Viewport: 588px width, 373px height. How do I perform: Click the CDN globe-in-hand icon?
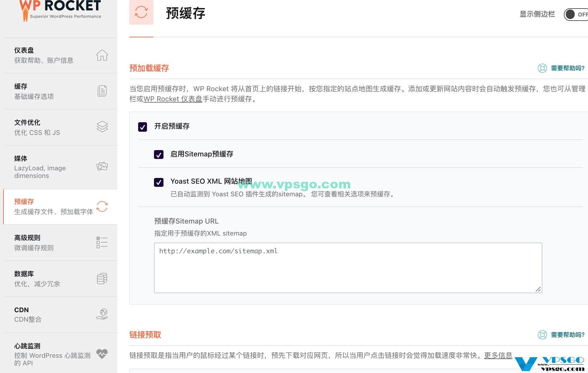[x=102, y=314]
